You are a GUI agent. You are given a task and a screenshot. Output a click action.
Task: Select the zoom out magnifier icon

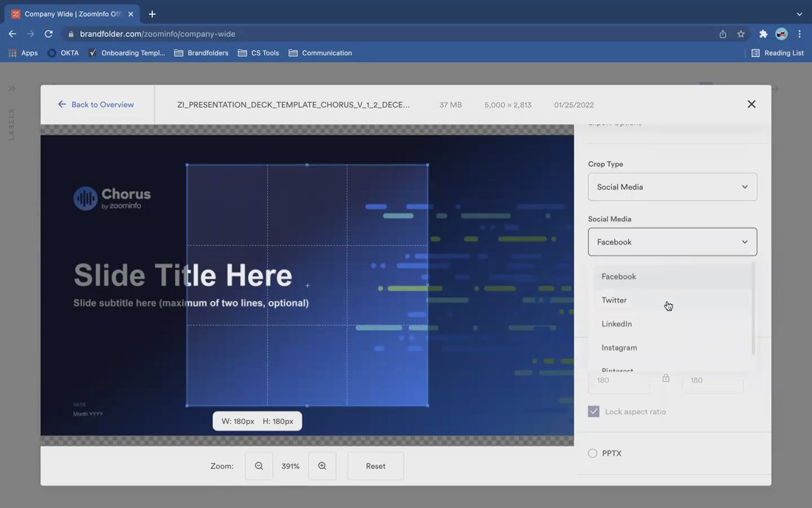(258, 466)
